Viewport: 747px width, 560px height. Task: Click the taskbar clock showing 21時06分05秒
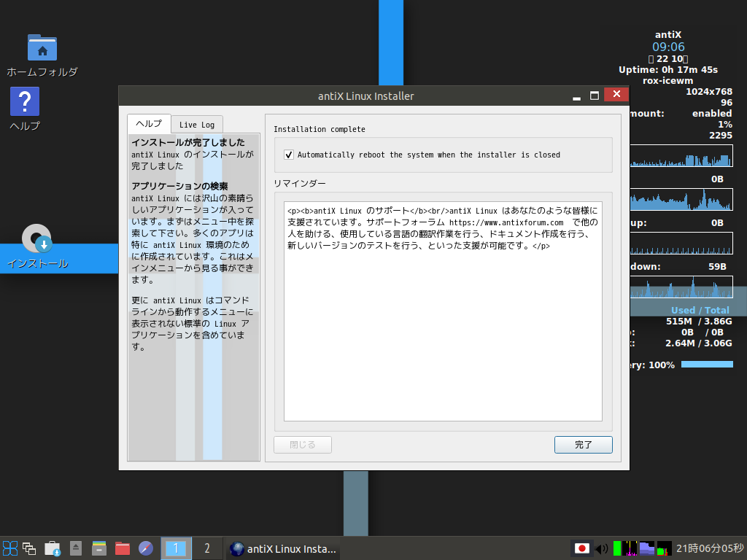[710, 548]
